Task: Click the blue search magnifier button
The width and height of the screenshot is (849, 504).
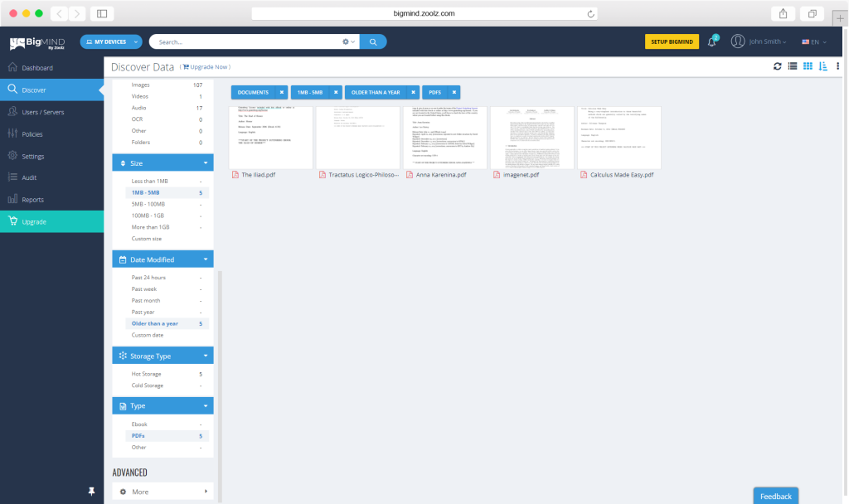Action: point(373,41)
